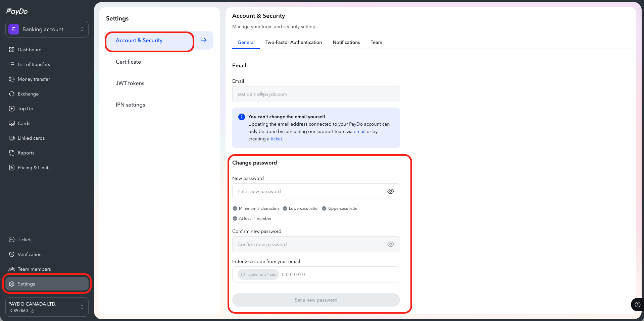644x321 pixels.
Task: Go to the Exchange page
Action: point(47,94)
